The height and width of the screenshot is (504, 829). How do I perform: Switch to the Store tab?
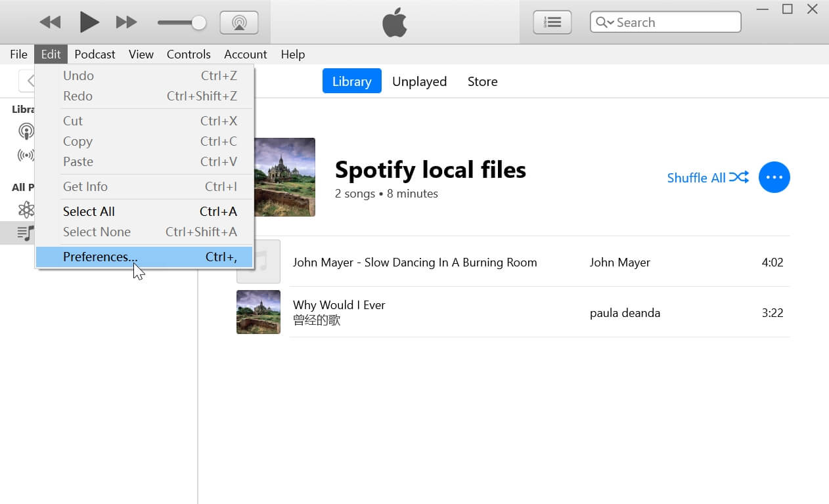pyautogui.click(x=482, y=81)
